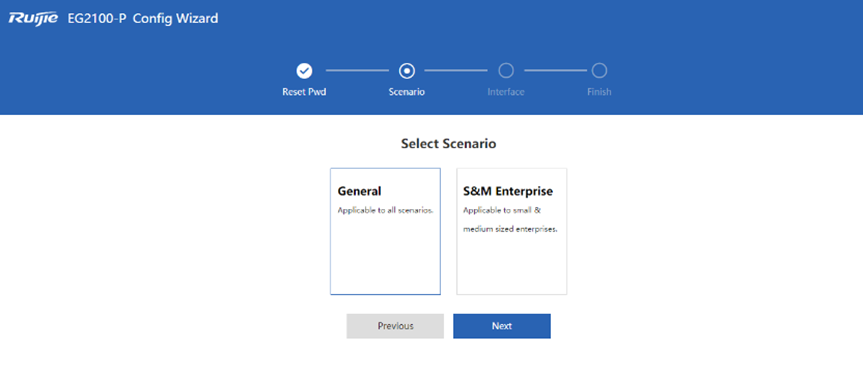The image size is (863, 380).
Task: Click the Select Scenario heading
Action: tap(449, 144)
